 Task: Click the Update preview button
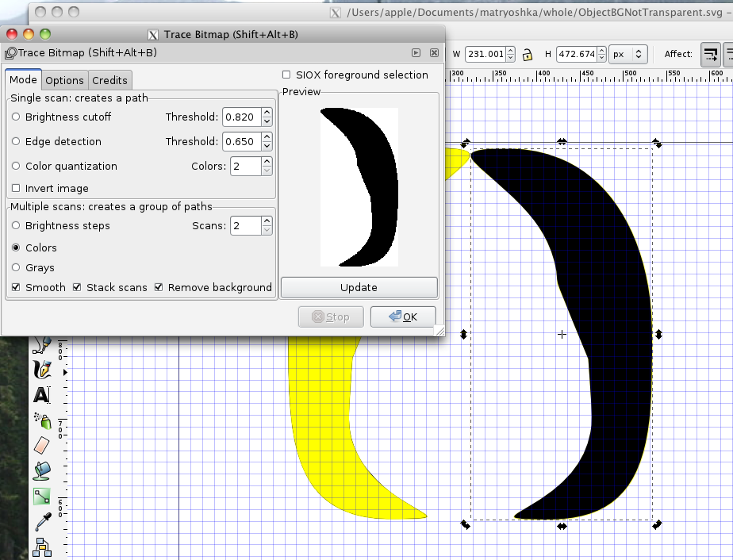coord(359,287)
